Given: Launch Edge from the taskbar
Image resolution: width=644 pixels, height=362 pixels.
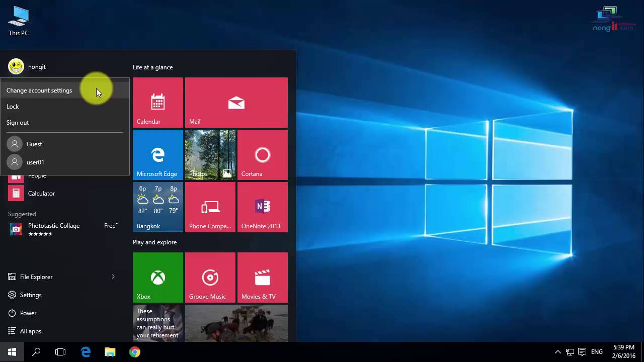Looking at the screenshot, I should coord(86,352).
